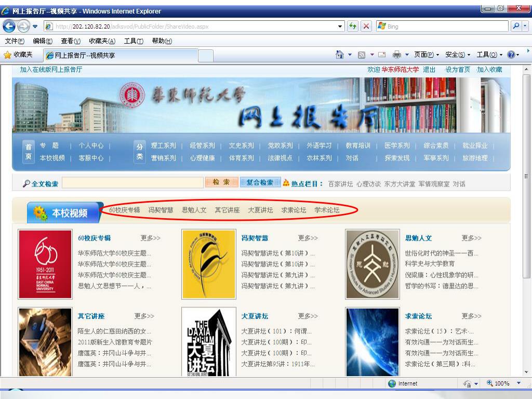Click hot column link 百家讲坛
The image size is (532, 399).
click(x=341, y=184)
